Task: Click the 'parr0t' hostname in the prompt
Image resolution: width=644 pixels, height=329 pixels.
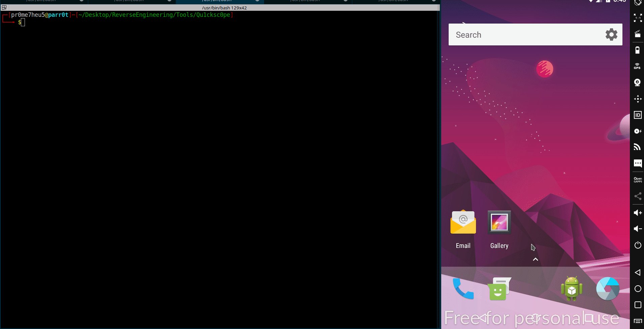Action: pyautogui.click(x=58, y=15)
